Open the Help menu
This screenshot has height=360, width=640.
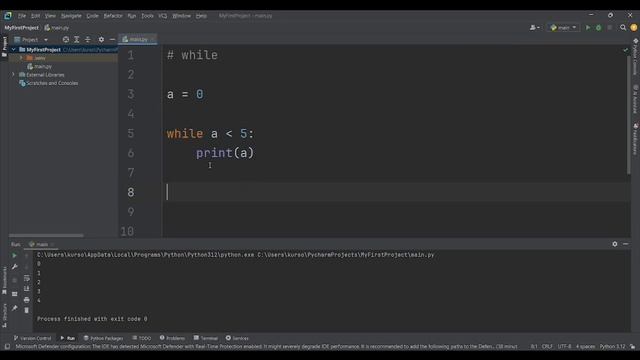(201, 16)
